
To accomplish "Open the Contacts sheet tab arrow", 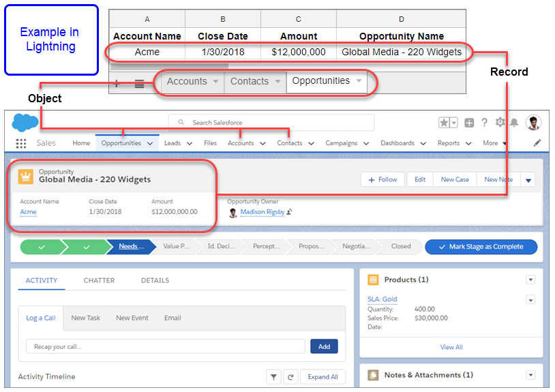I will pos(278,81).
